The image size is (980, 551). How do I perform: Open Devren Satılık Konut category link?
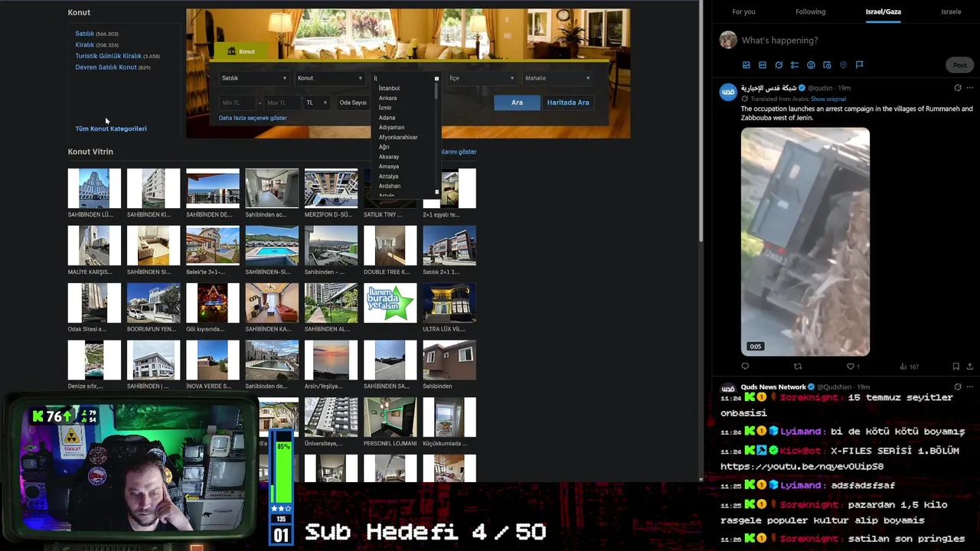(106, 67)
